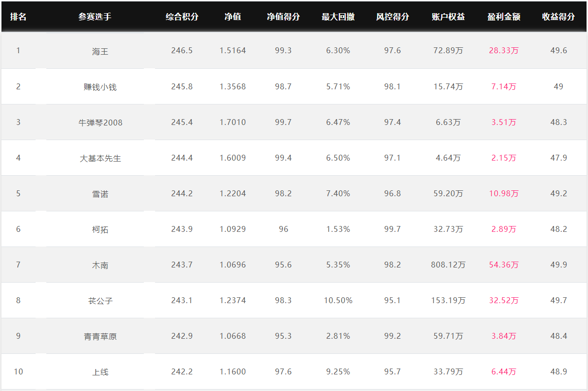Click the 综合积分 column header
This screenshot has height=391, width=588.
(182, 17)
